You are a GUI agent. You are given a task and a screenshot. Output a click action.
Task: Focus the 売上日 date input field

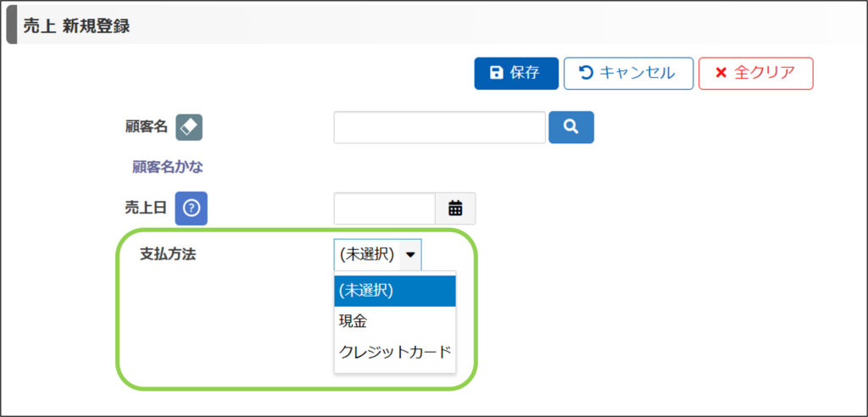tap(385, 208)
